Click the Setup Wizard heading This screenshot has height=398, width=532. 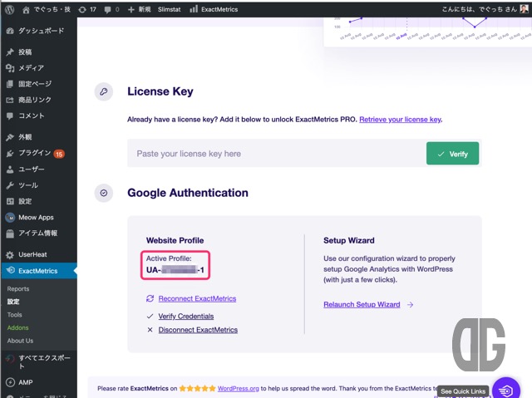349,240
